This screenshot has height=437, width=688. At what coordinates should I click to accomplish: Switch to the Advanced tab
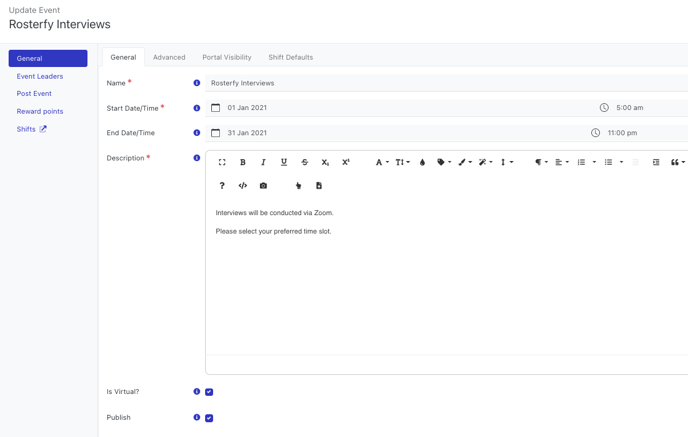pos(169,57)
